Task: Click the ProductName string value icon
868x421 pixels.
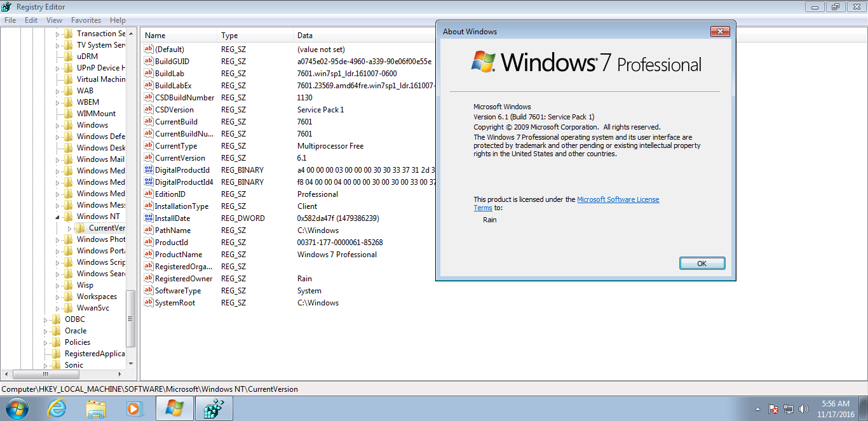Action: pos(149,255)
